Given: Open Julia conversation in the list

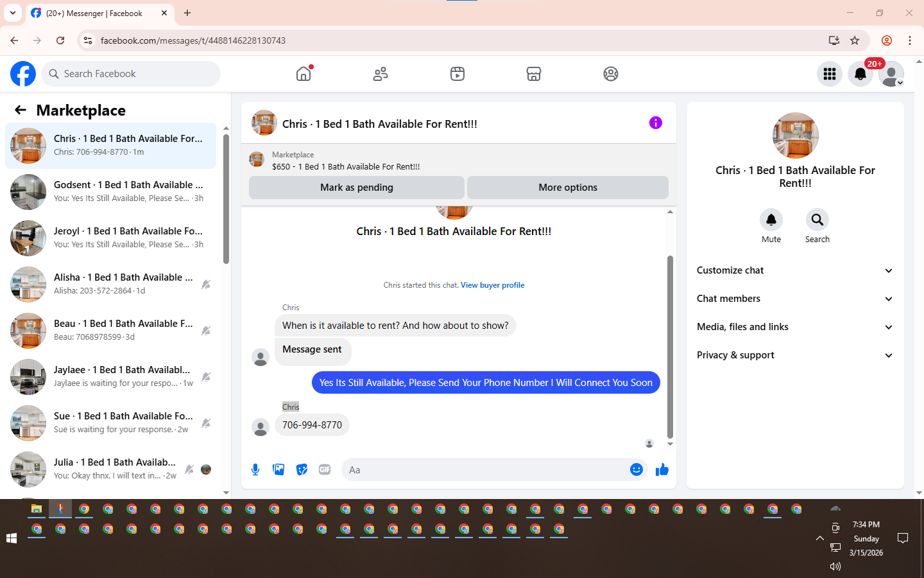Looking at the screenshot, I should pos(111,469).
